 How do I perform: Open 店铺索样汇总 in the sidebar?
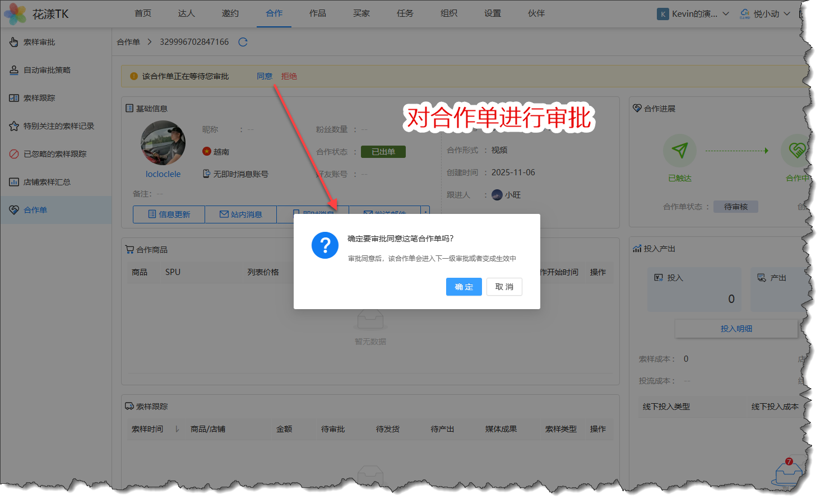pyautogui.click(x=47, y=182)
